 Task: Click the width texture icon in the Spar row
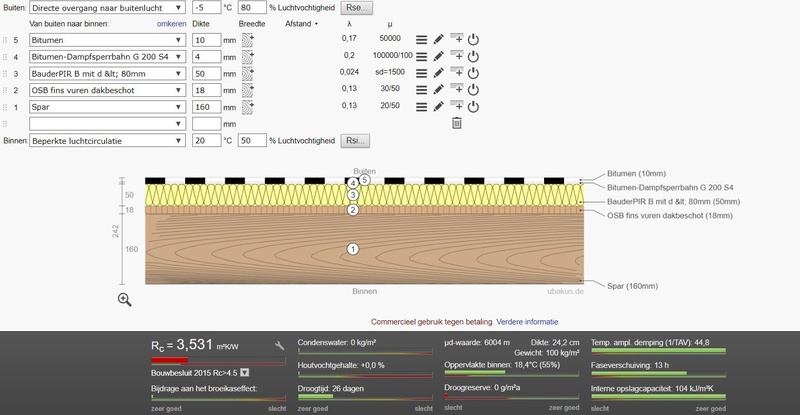tap(247, 107)
